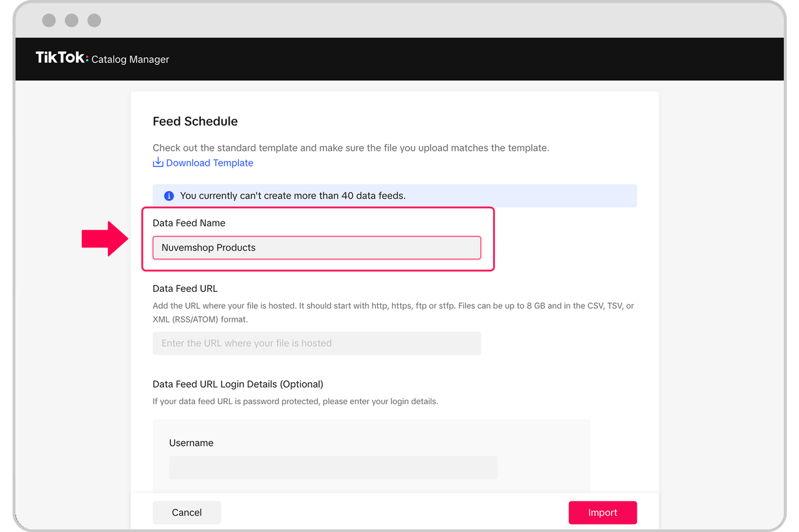Click the TikTok logo in the header
Viewport: 799px width, 532px height.
coord(62,58)
